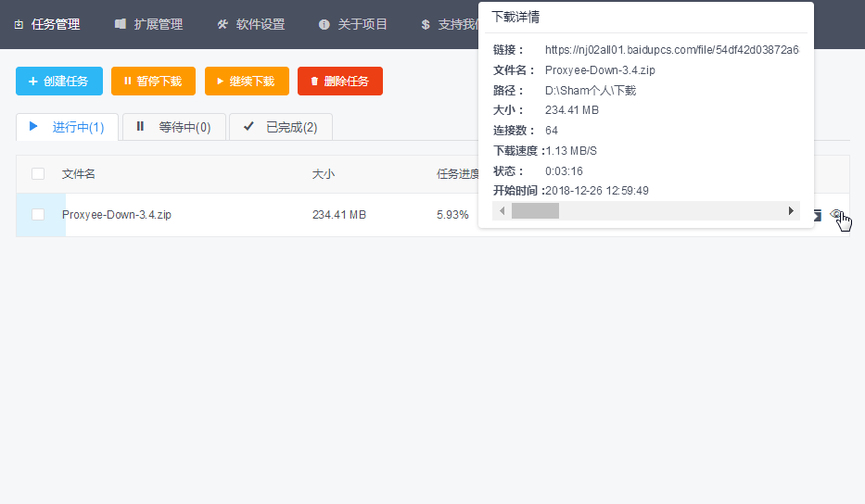Pause downloads with the 暂停下载 button
This screenshot has width=865, height=504.
coord(153,82)
